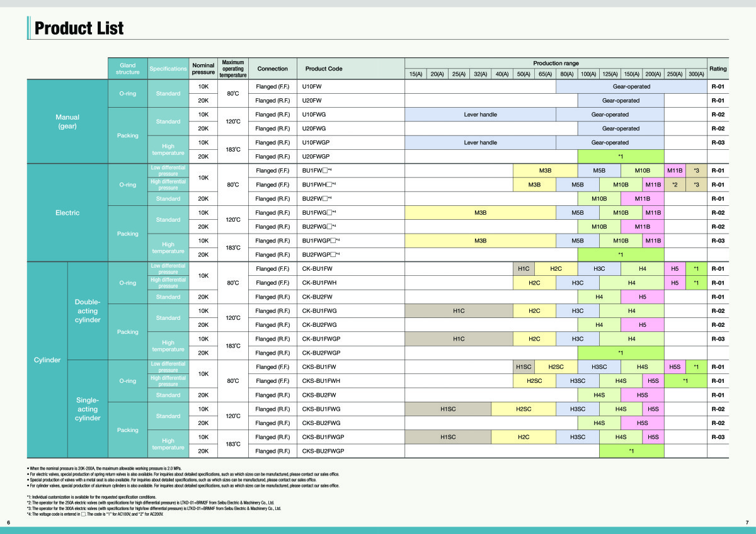Click the Rating column header

(x=718, y=69)
